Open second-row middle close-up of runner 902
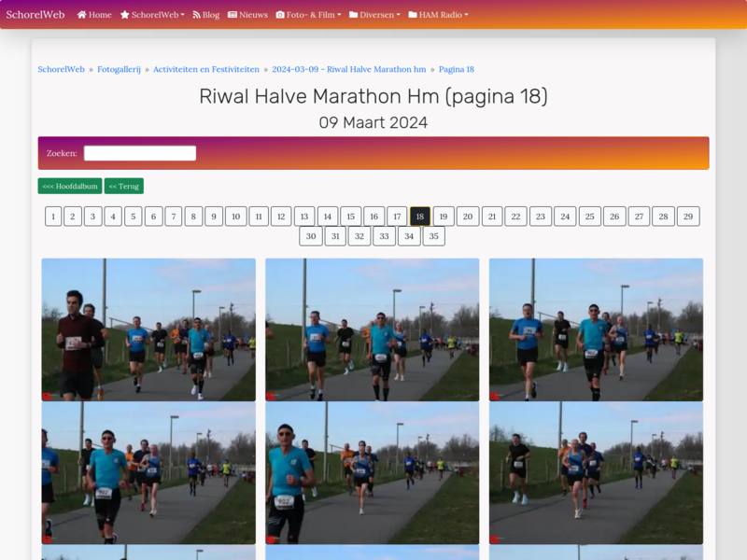The height and width of the screenshot is (560, 747). pos(372,473)
